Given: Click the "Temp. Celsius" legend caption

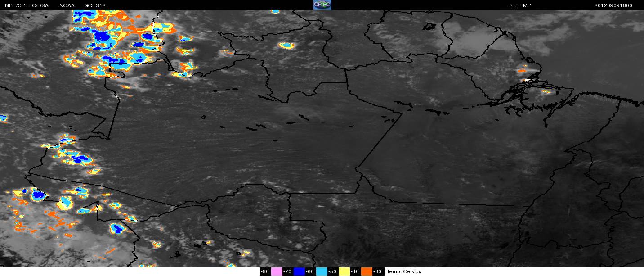Looking at the screenshot, I should 404,271.
